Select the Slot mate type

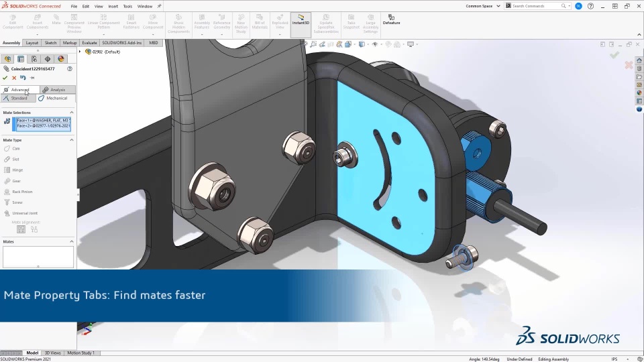coord(11,160)
